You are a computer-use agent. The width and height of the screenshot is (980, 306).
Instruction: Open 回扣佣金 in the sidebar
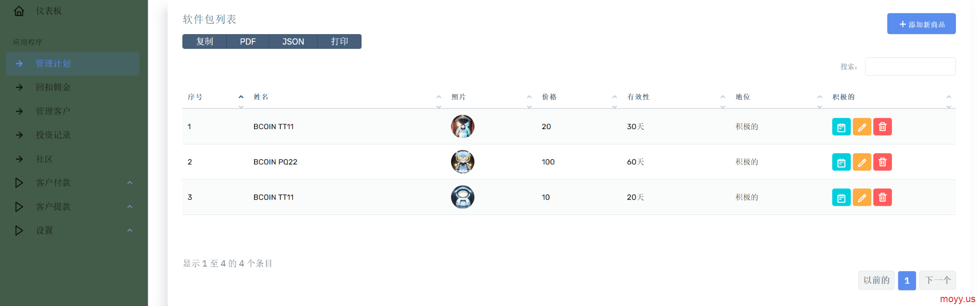tap(73, 87)
